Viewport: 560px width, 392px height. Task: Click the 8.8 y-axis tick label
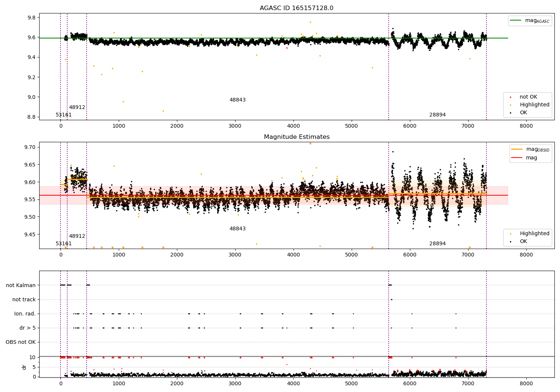click(32, 117)
